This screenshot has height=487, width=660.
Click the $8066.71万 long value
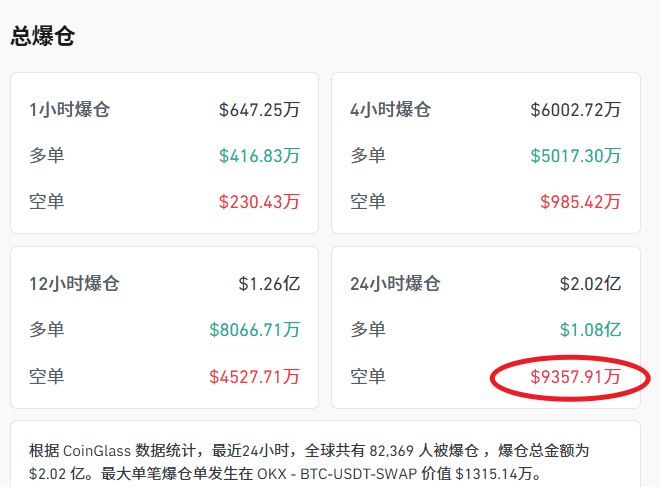tap(255, 330)
